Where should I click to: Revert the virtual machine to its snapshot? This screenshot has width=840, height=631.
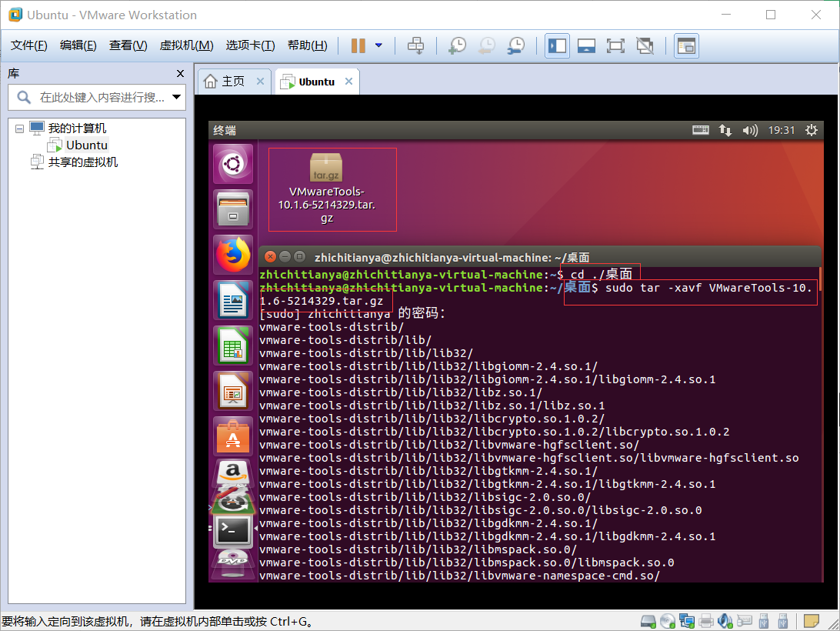(x=486, y=45)
